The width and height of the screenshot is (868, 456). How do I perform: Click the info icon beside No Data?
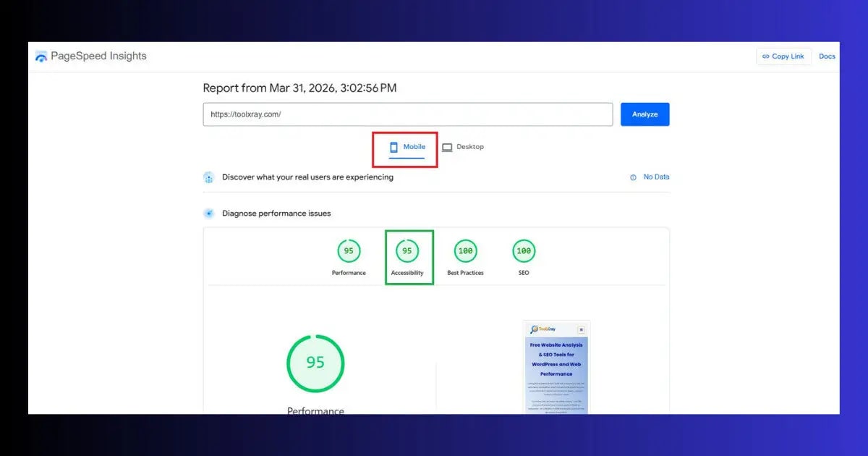pos(633,177)
